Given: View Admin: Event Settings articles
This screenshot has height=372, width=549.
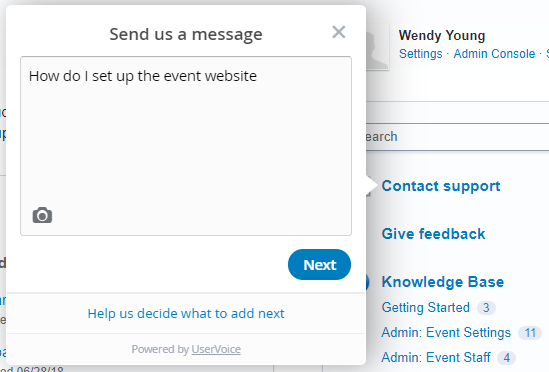Looking at the screenshot, I should (446, 332).
